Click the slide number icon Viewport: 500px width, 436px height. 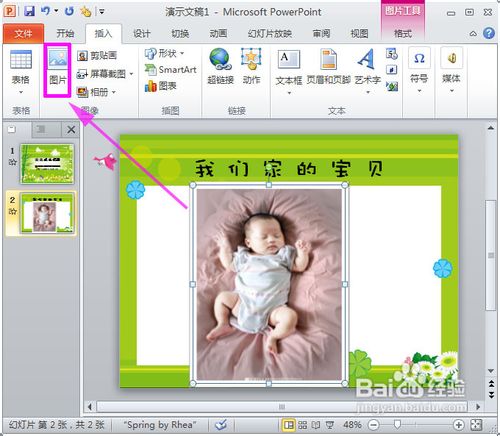392,70
